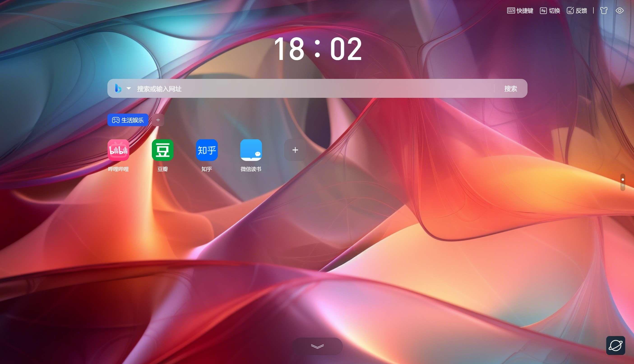634x364 pixels.
Task: Click the 豆瓣 label text
Action: pyautogui.click(x=163, y=169)
